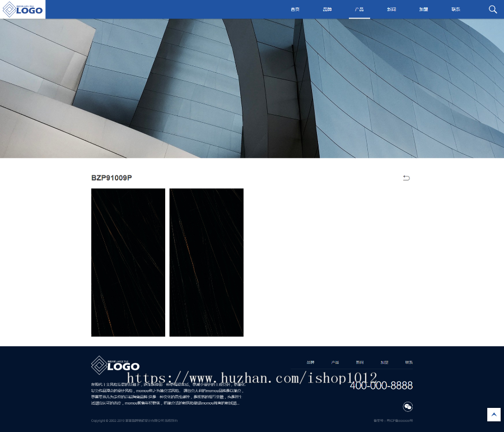This screenshot has height=432, width=504.
Task: Click the back arrow beside BZP91009P
Action: [407, 178]
